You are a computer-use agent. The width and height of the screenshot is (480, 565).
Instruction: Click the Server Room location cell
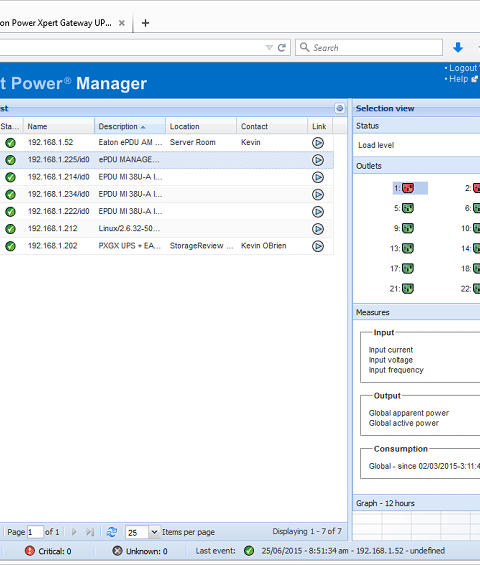(x=193, y=142)
